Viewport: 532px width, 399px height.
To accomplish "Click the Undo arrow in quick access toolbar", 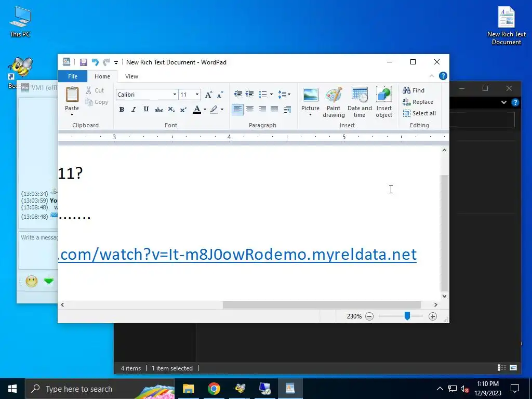I will pos(96,62).
